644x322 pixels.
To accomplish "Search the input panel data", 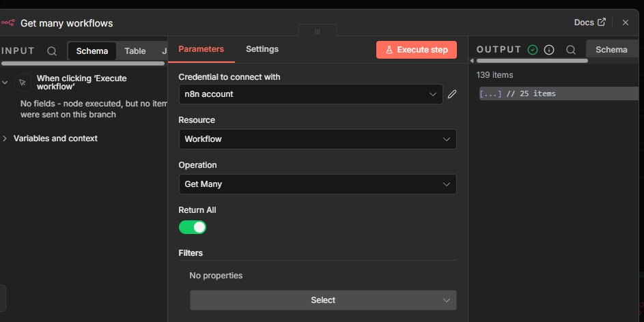I will pyautogui.click(x=52, y=50).
